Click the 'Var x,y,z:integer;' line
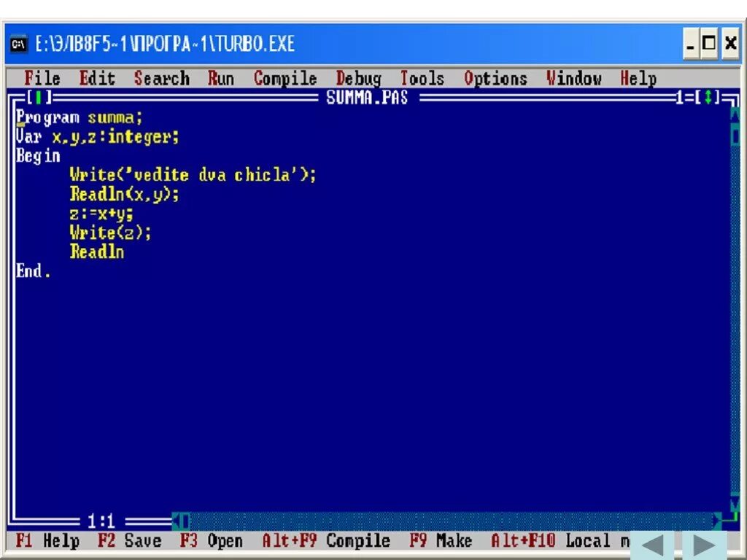 point(97,137)
